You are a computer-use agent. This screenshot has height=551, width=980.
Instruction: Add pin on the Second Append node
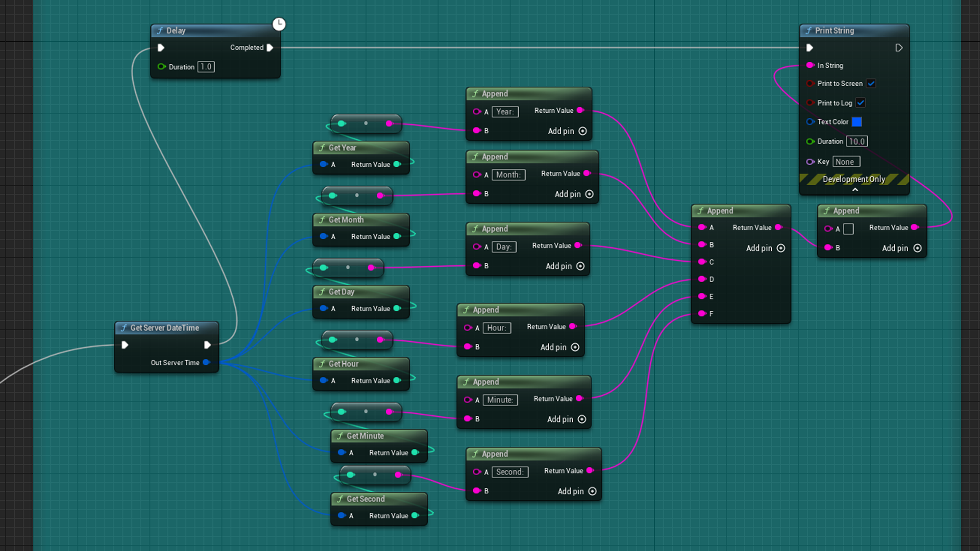point(592,491)
